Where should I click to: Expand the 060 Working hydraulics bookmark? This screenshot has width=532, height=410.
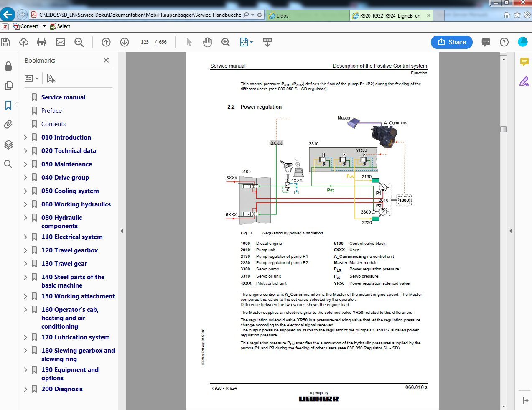pyautogui.click(x=25, y=204)
